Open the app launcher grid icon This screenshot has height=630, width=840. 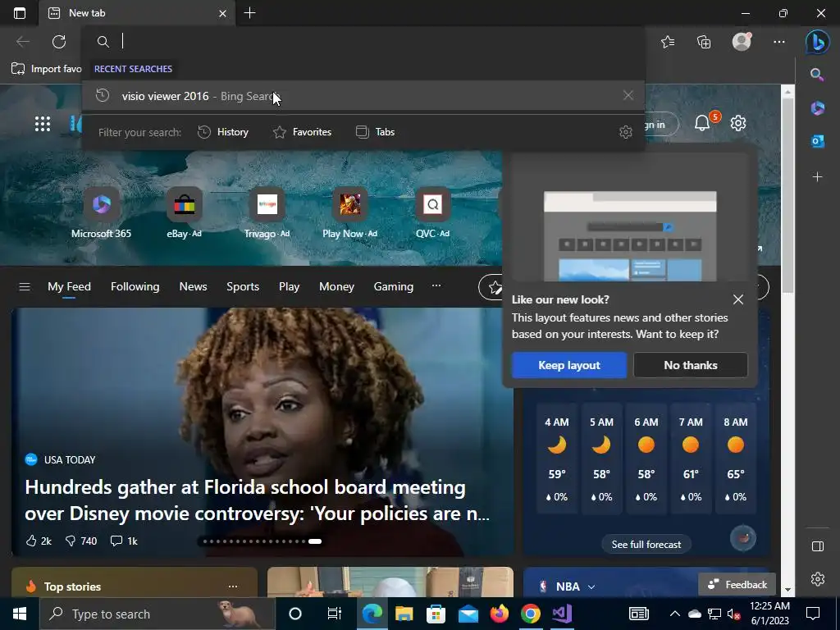coord(43,124)
